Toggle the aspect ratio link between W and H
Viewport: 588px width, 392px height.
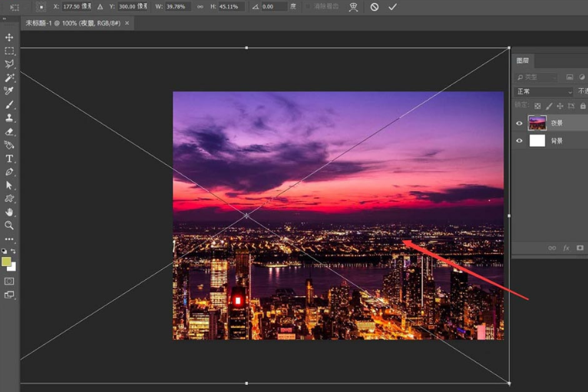200,7
